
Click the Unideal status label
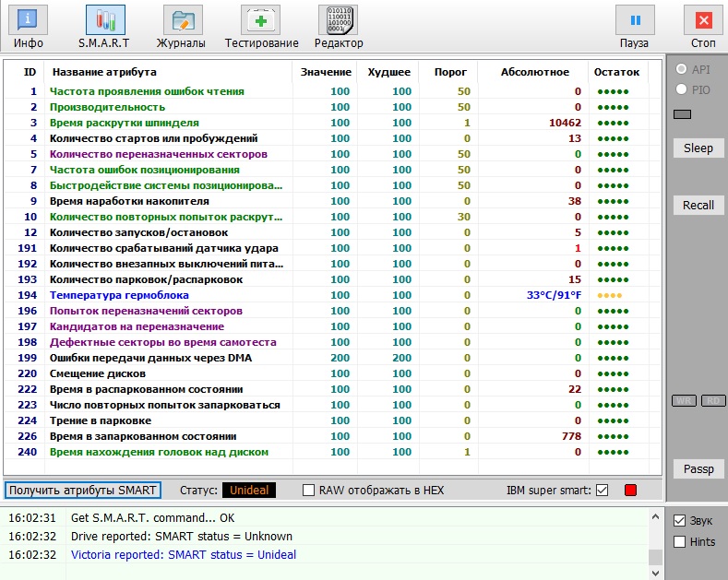click(x=249, y=491)
